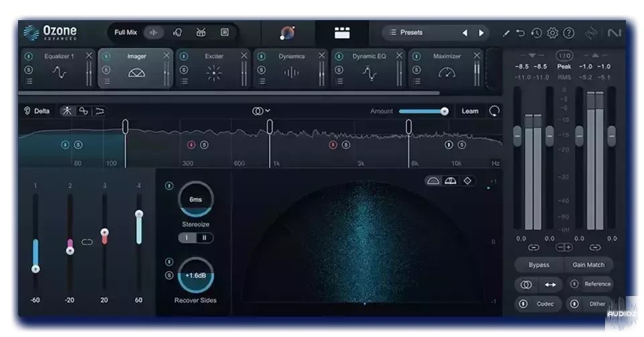
Task: Solo the Dynamic EQ module
Action: 339,70
